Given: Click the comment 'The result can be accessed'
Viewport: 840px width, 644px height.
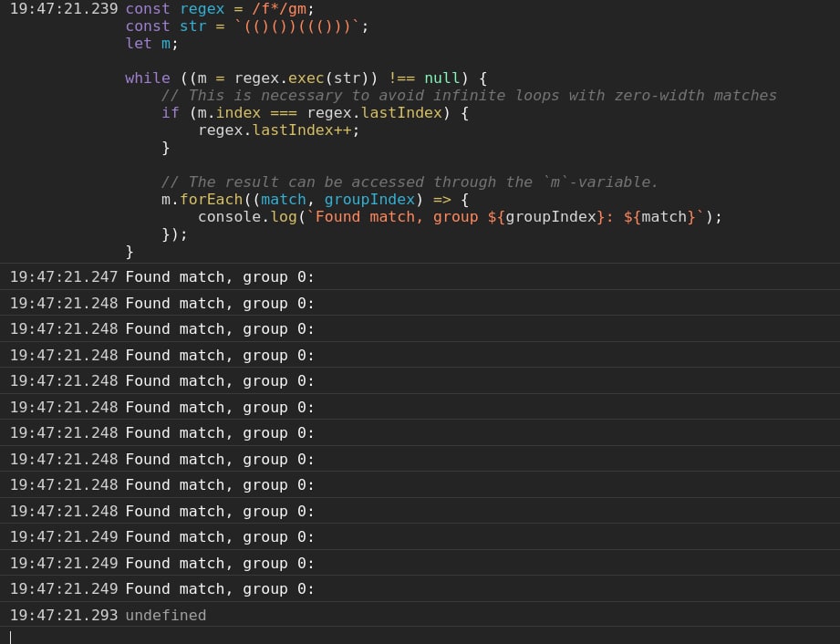Looking at the screenshot, I should (410, 182).
